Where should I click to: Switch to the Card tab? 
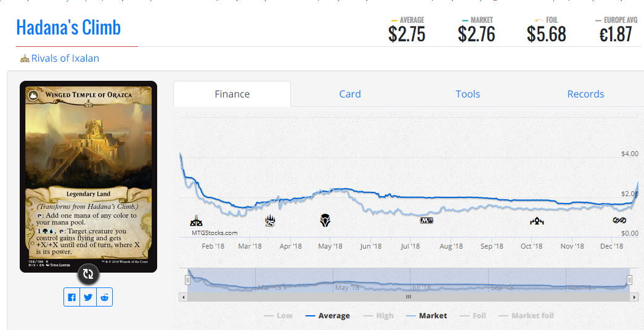pos(350,94)
